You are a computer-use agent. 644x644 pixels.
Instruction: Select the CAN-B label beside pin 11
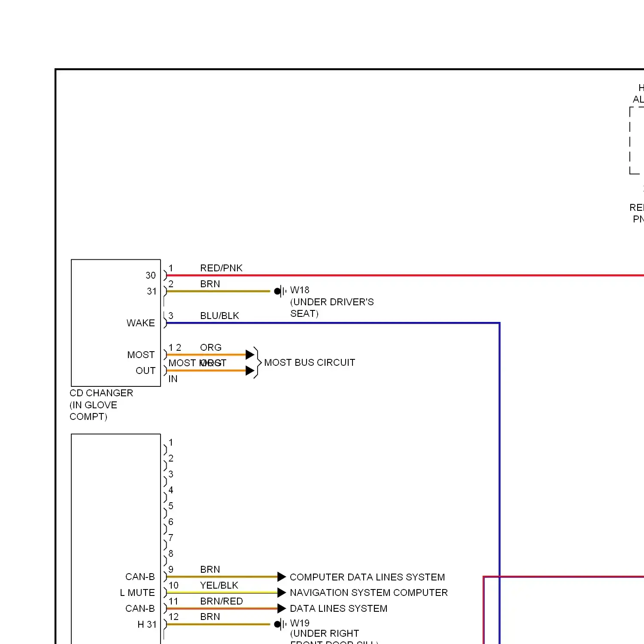140,608
